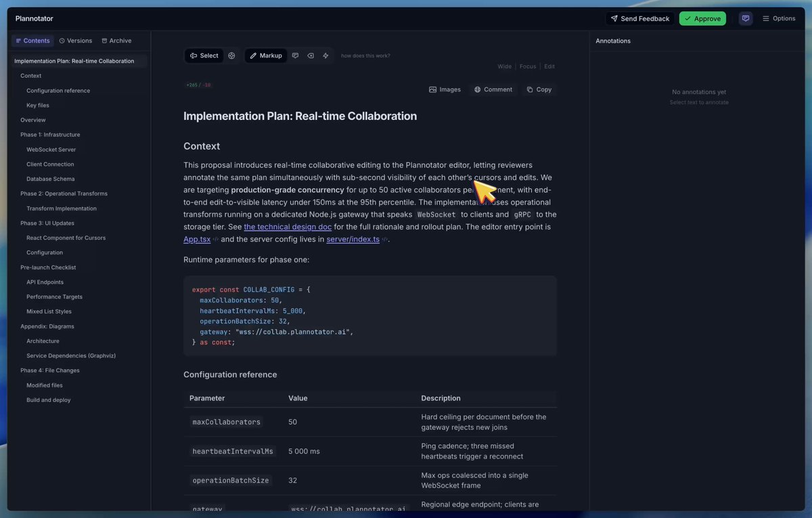Open the Archive tab
Viewport: 812px width, 518px height.
(116, 41)
